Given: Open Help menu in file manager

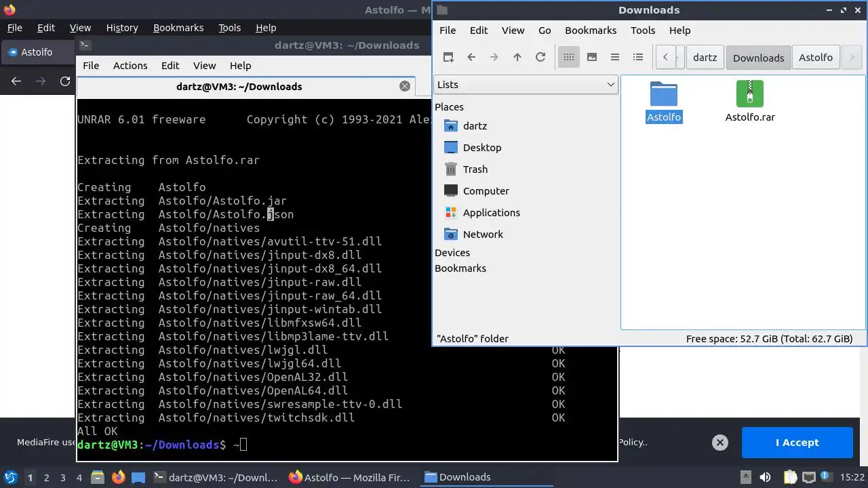Looking at the screenshot, I should coord(679,30).
